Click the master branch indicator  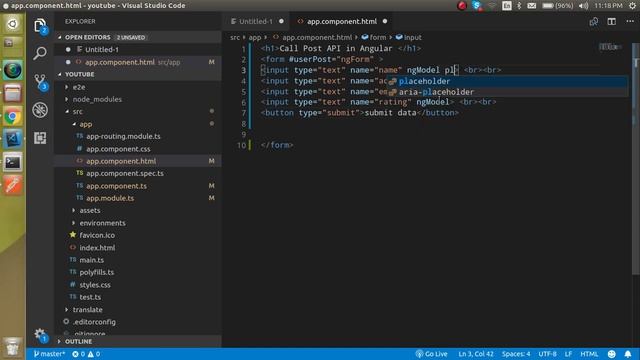pos(49,354)
